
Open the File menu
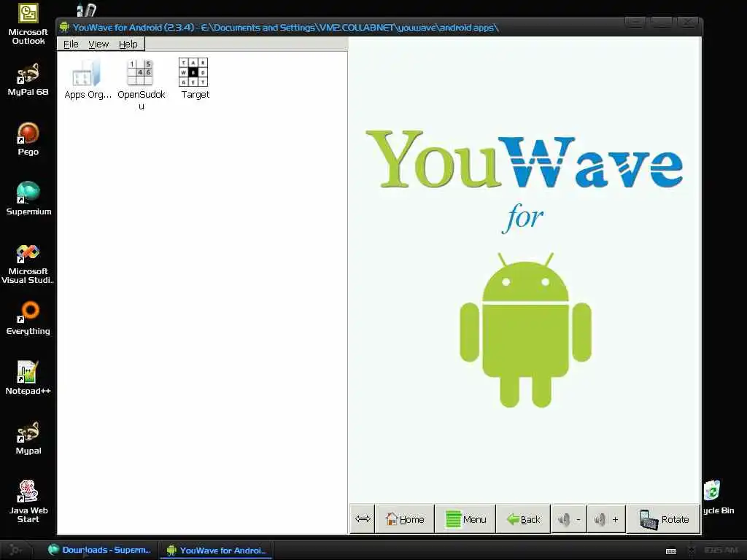pyautogui.click(x=71, y=44)
